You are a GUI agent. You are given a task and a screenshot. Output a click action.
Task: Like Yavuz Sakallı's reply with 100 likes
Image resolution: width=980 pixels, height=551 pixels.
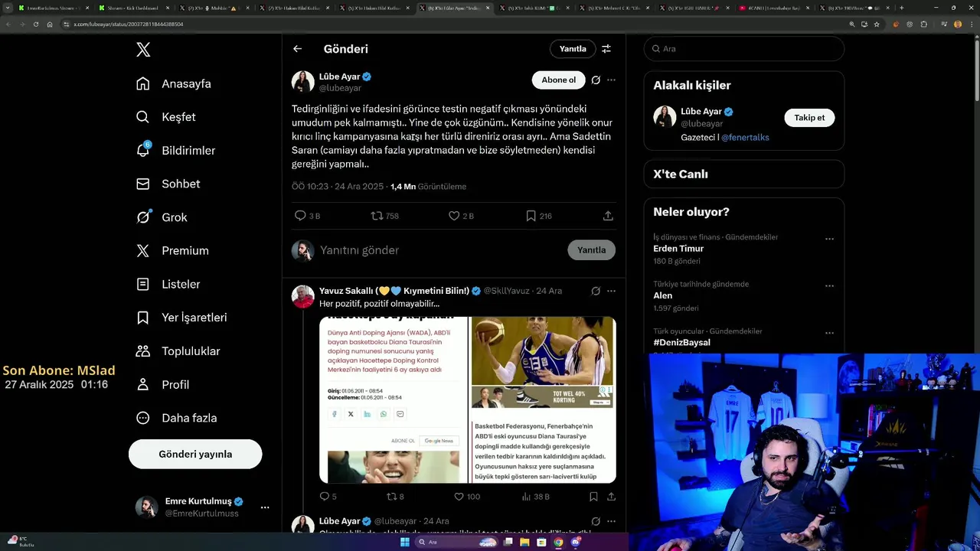click(x=459, y=497)
